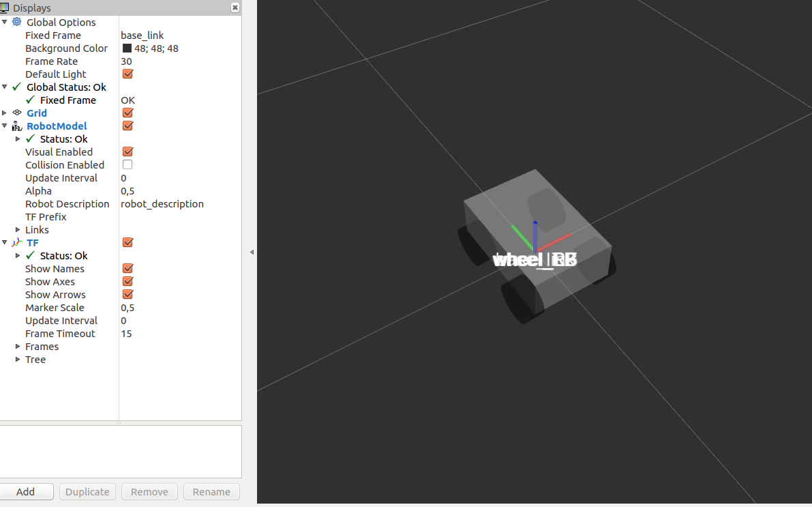The image size is (812, 507).
Task: Expand TF Status Ok row
Action: pyautogui.click(x=18, y=255)
